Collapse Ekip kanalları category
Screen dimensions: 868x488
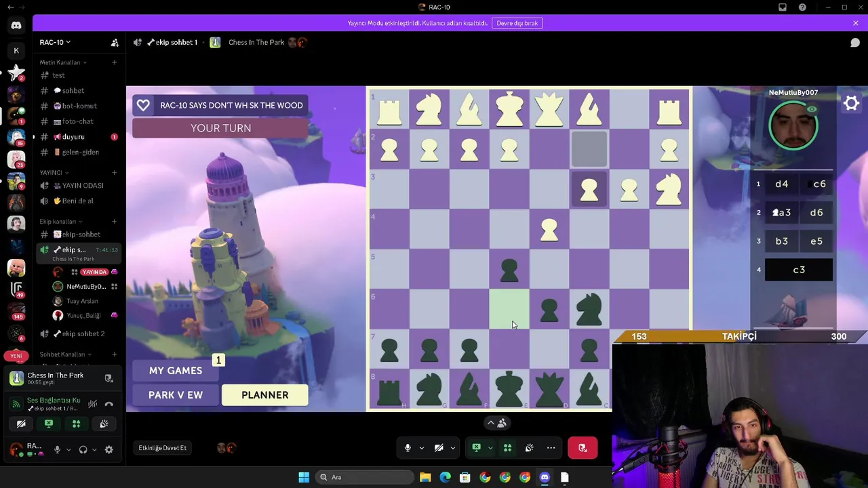[x=61, y=222]
